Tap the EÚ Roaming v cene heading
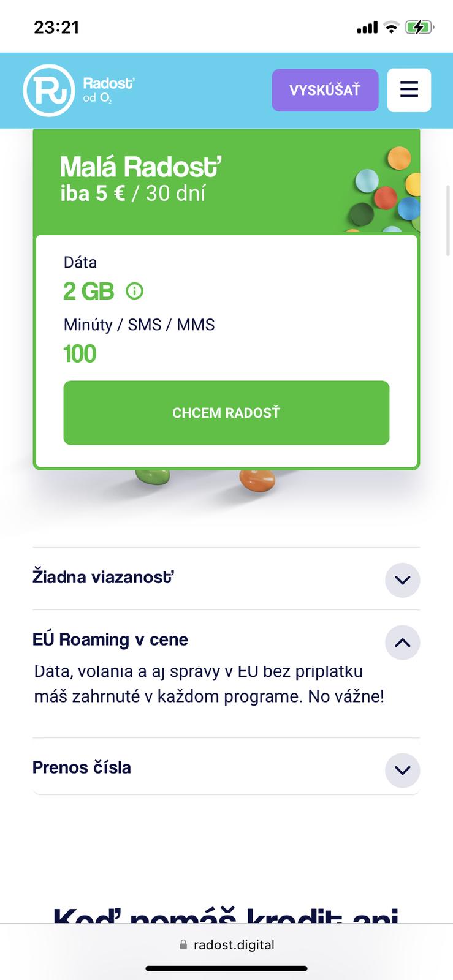This screenshot has height=980, width=453. click(110, 639)
